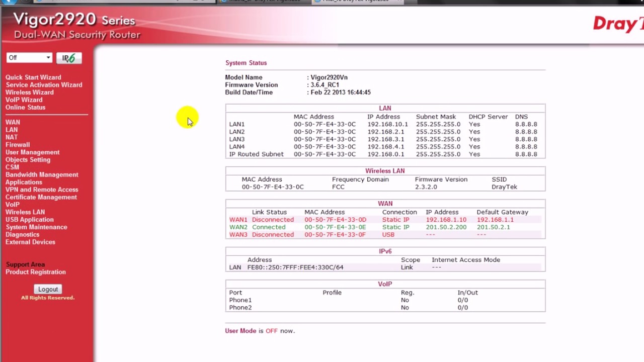This screenshot has height=362, width=644.
Task: Select LAN1 IP address 192.168.10.1
Action: 387,124
